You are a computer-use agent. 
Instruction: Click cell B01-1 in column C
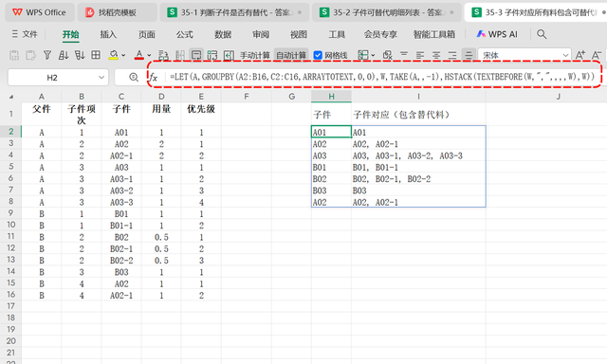[121, 226]
